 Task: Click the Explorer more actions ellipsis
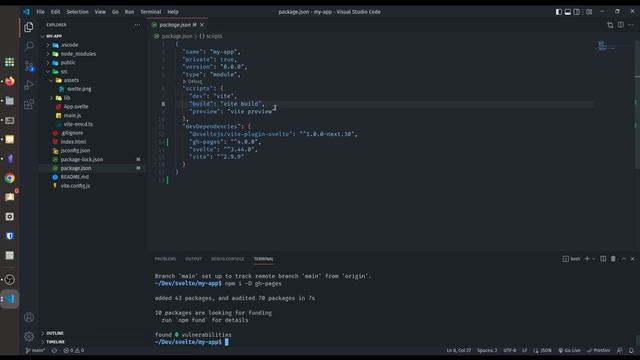tap(137, 25)
